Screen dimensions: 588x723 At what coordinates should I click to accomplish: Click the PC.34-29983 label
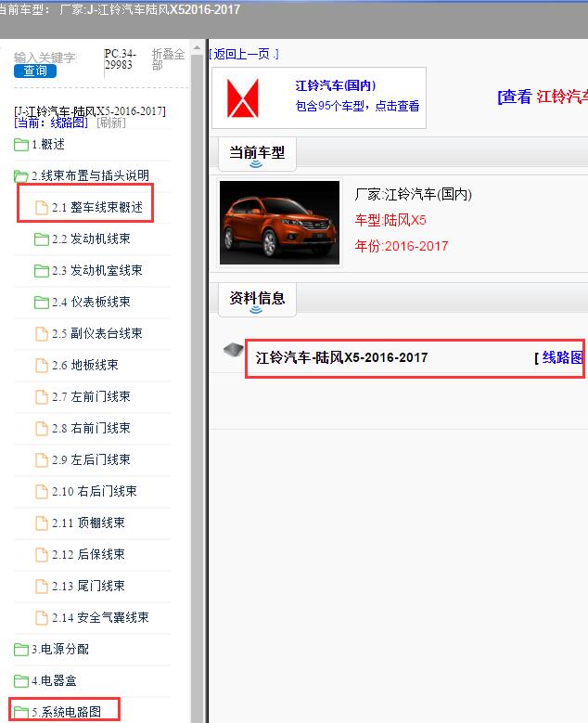coord(120,59)
